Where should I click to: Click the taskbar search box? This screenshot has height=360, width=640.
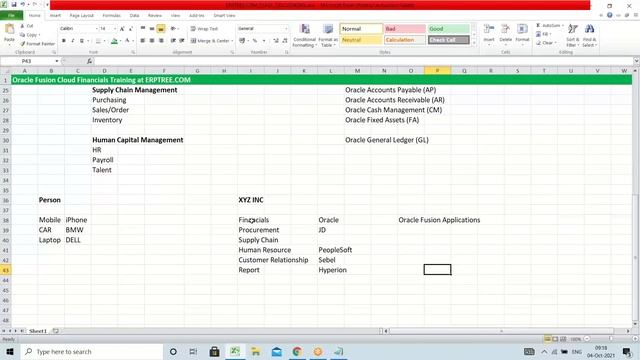[91, 351]
